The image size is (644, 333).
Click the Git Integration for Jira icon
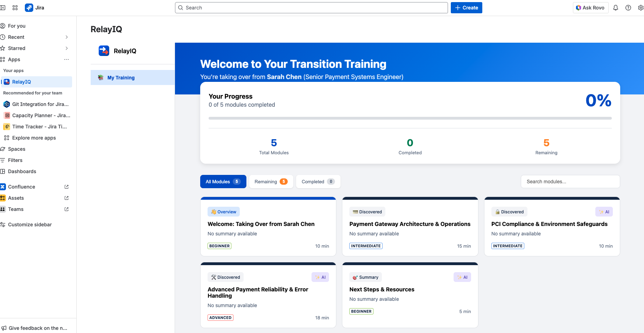7,104
